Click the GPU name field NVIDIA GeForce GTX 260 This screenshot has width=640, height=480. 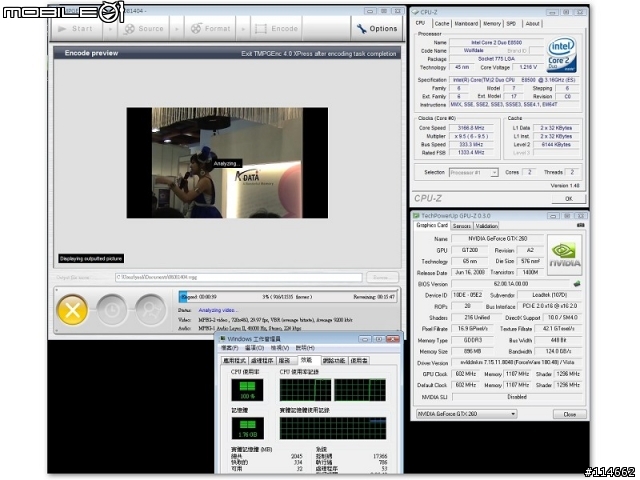tap(498, 238)
